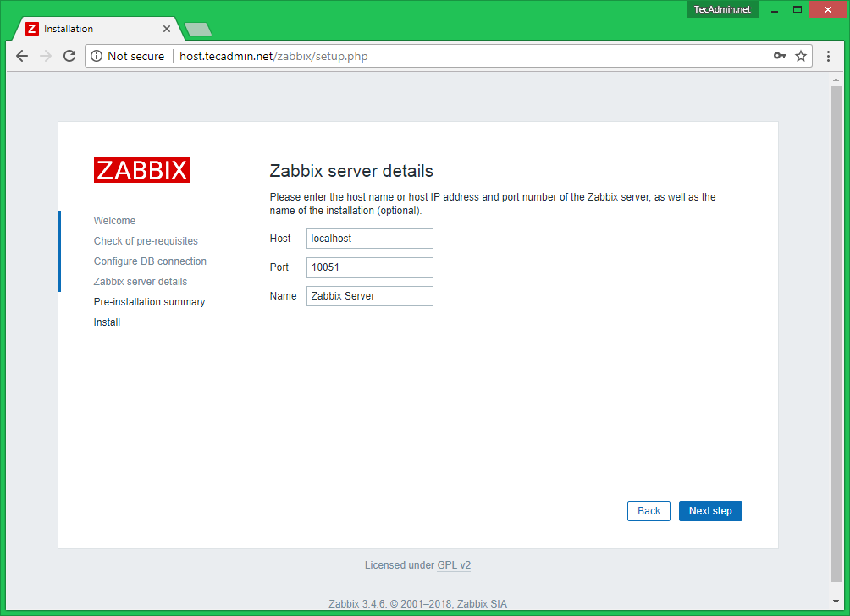850x616 pixels.
Task: Click the Back button
Action: [649, 511]
